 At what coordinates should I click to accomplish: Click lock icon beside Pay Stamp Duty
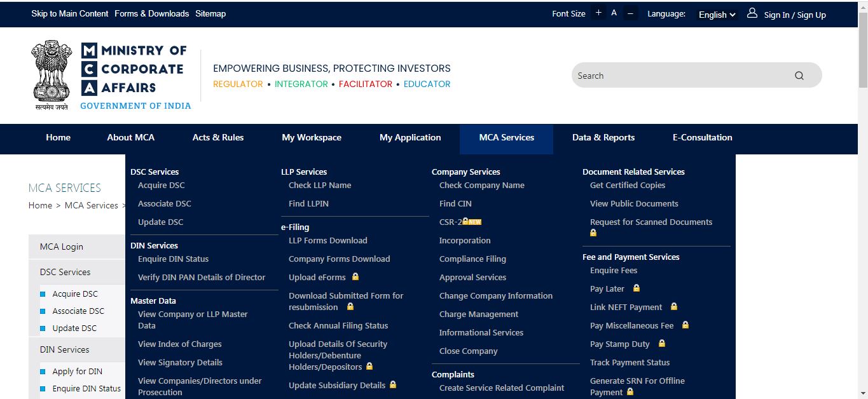click(661, 344)
